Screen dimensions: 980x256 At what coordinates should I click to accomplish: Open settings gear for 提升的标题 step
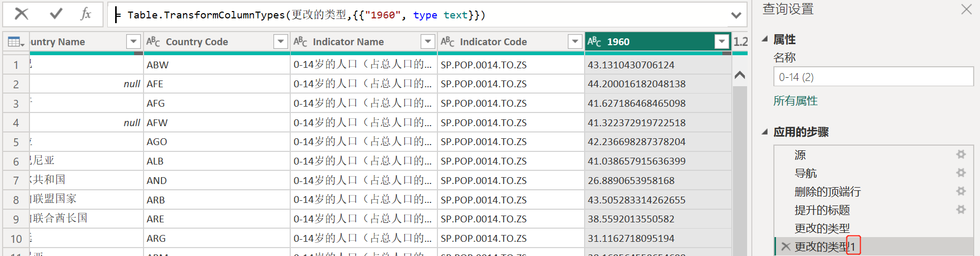961,210
